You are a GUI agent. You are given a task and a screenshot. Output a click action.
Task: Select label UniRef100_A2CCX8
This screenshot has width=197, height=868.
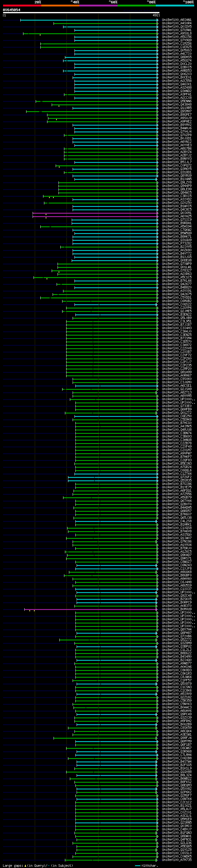[176, 98]
